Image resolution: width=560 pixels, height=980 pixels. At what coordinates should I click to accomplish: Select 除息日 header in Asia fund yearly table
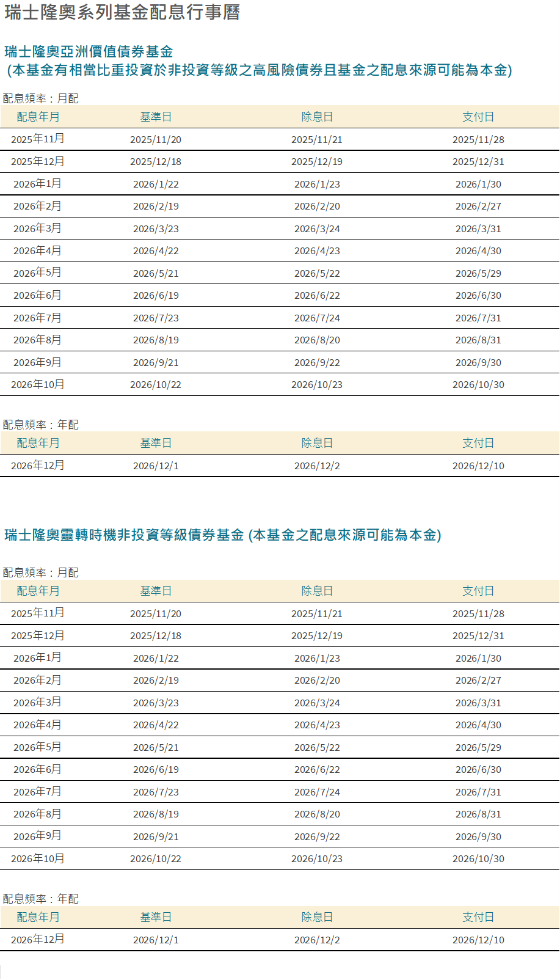coord(317,443)
